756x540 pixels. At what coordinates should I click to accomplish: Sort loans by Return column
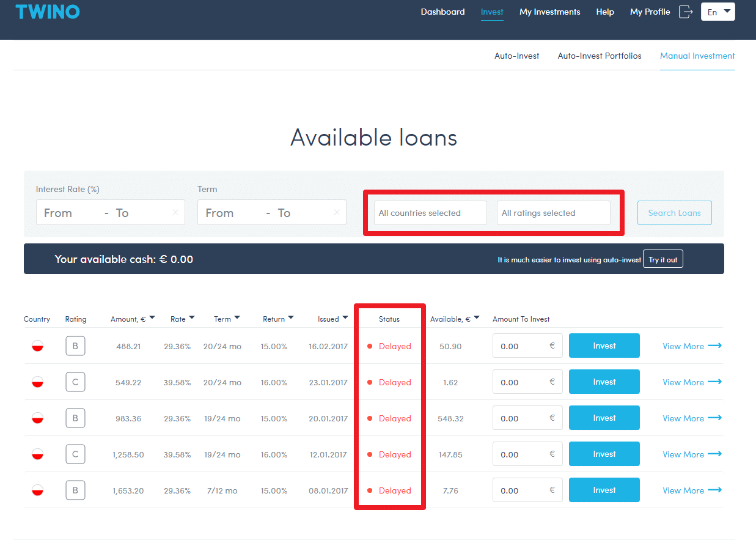[278, 319]
